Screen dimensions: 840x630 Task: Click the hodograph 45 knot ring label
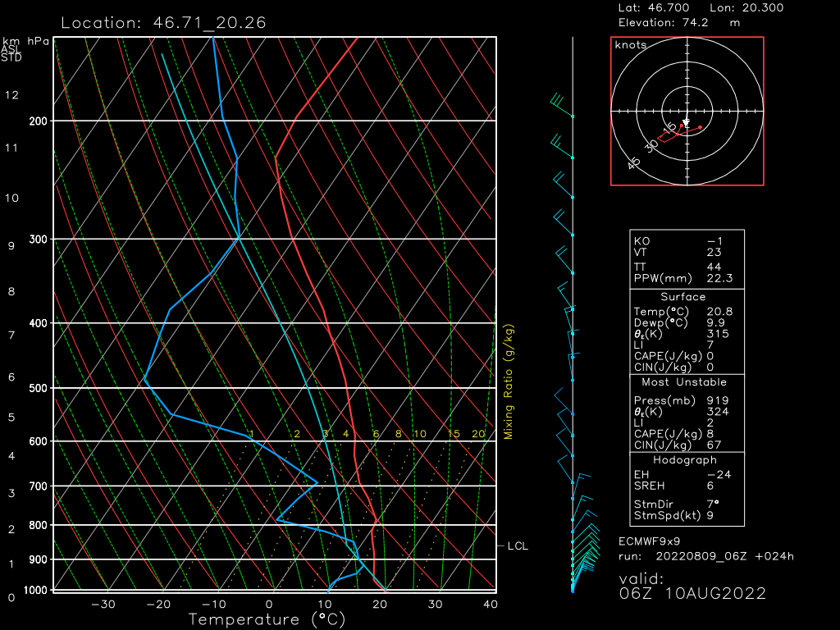634,163
